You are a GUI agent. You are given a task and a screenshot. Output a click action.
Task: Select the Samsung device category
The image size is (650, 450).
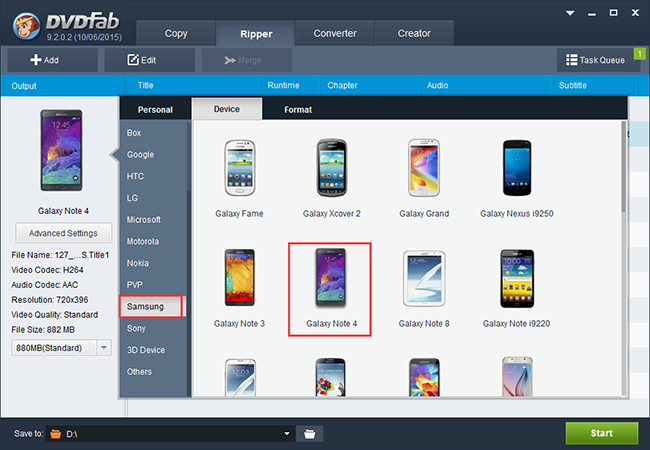151,307
